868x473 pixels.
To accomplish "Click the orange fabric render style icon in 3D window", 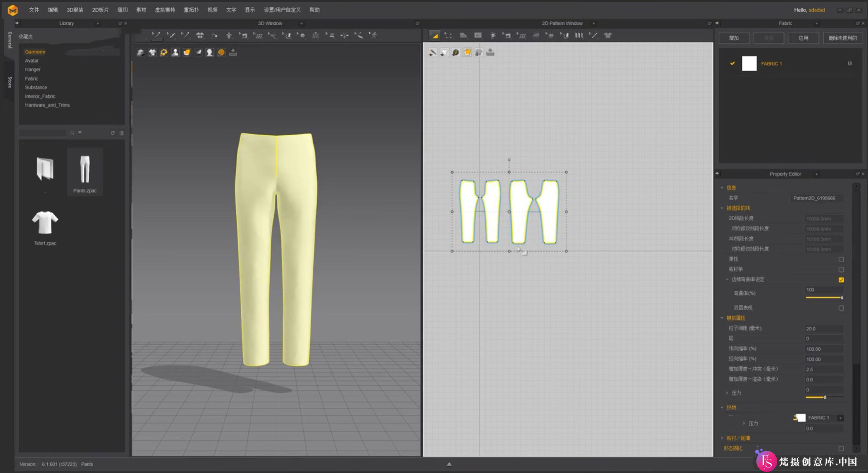I will (187, 52).
